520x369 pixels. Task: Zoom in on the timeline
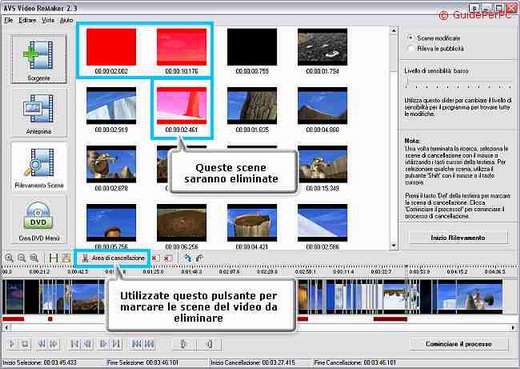(x=9, y=258)
